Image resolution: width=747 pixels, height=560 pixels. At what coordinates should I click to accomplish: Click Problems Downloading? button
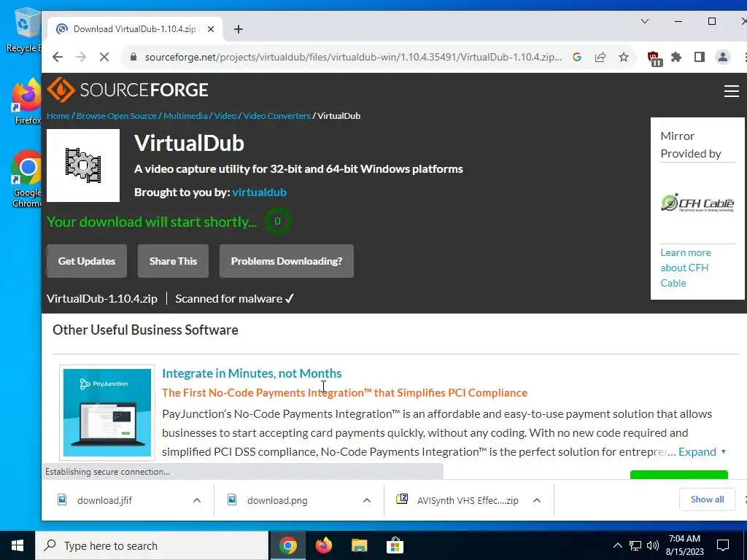[x=286, y=261]
